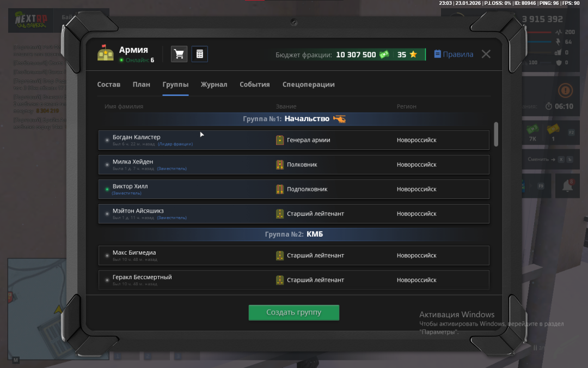Open the Спецоперации tab
Image resolution: width=588 pixels, height=368 pixels.
coord(308,85)
